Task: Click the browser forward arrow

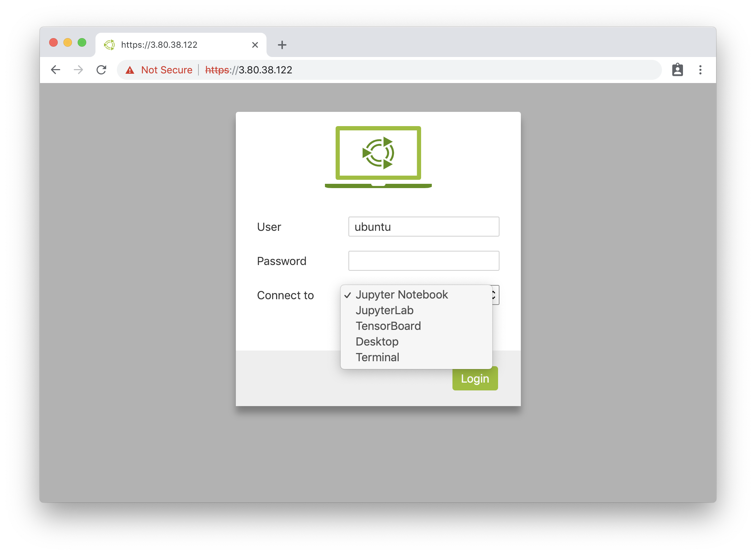Action: coord(78,70)
